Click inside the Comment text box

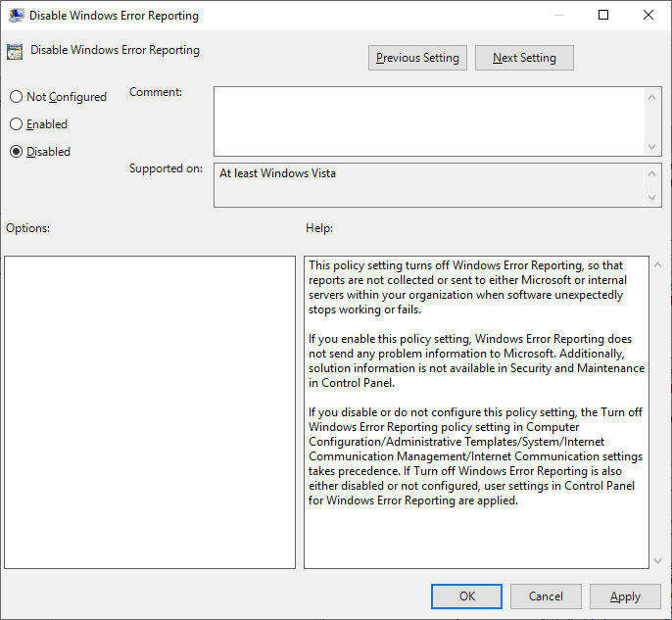(429, 121)
